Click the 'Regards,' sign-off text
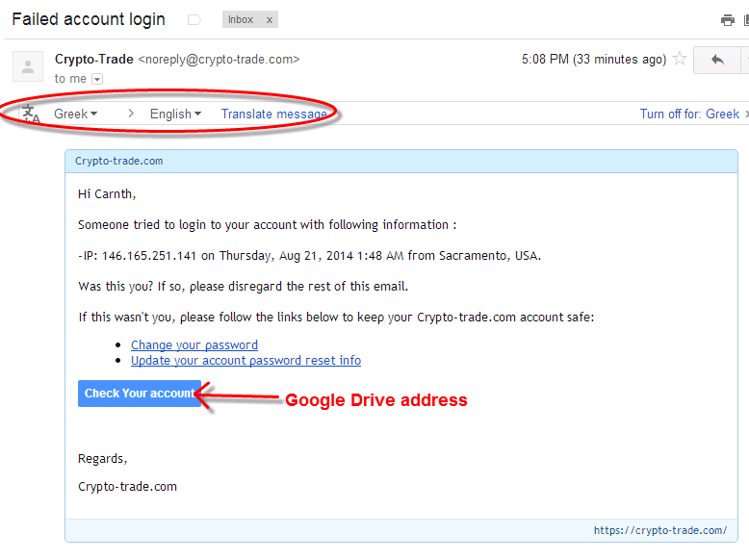749x560 pixels. (103, 458)
